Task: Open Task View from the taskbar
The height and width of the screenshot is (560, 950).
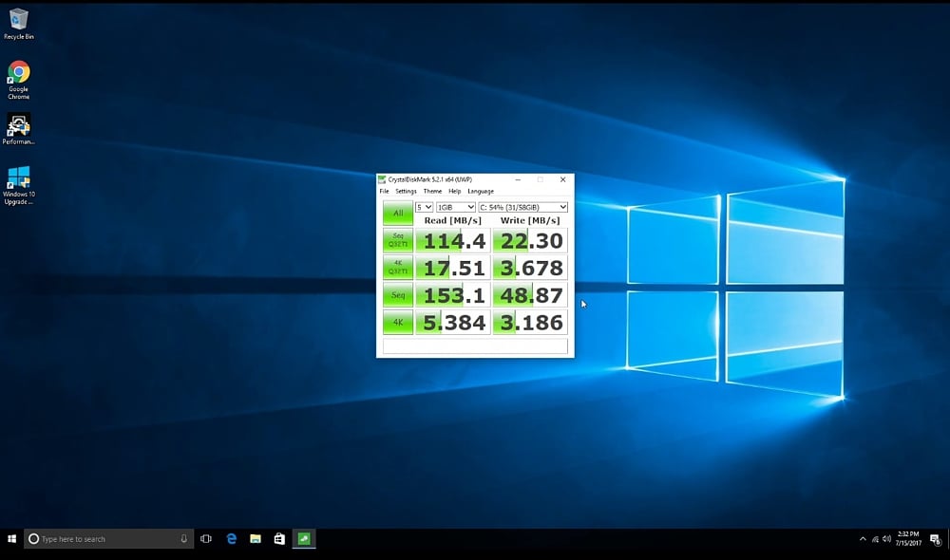Action: tap(206, 539)
